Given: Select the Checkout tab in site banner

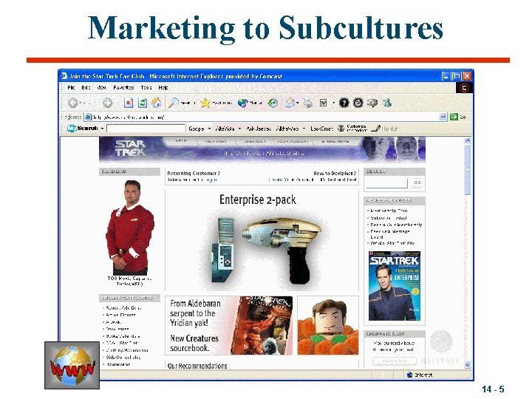Looking at the screenshot, I should tap(254, 141).
